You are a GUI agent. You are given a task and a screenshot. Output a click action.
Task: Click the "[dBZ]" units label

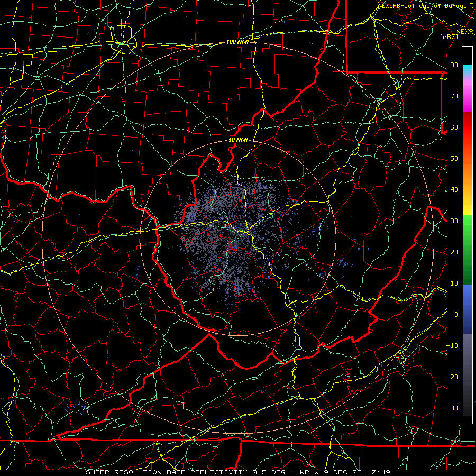click(449, 36)
